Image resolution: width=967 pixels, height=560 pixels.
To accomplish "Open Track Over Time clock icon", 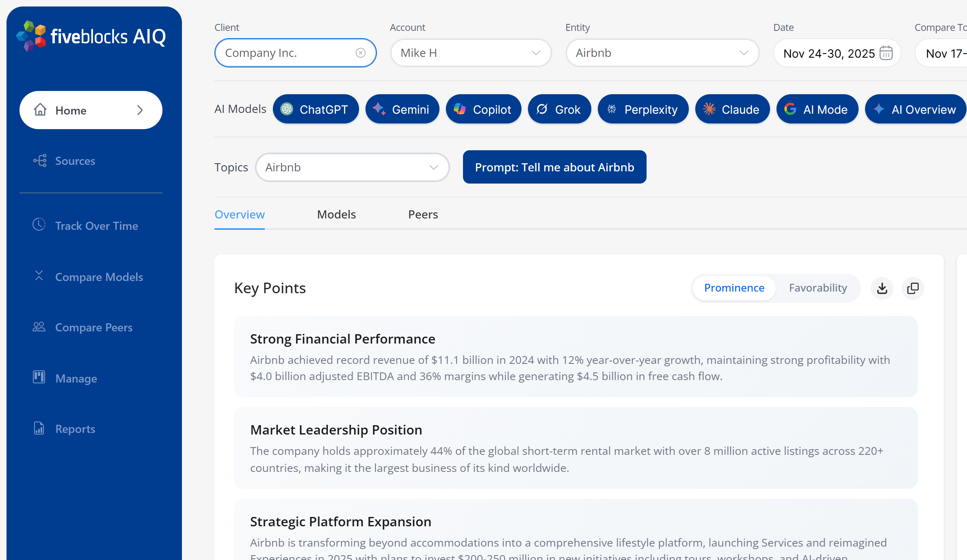I will 39,225.
